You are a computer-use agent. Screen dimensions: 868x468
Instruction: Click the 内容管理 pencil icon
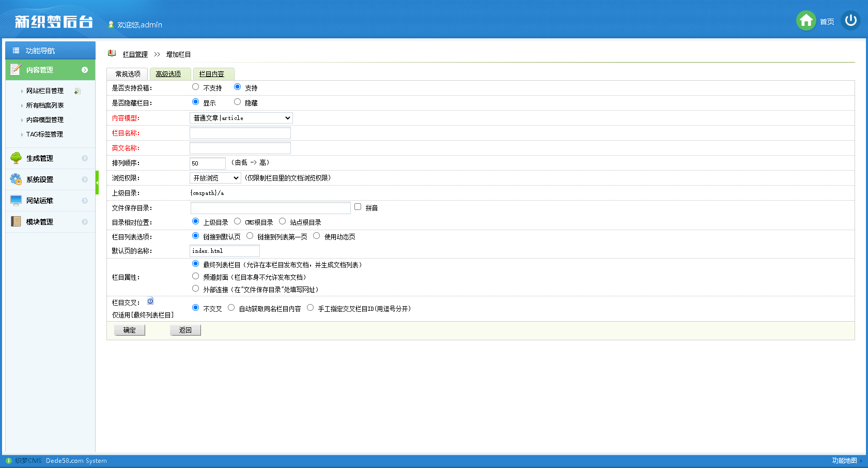(16, 69)
